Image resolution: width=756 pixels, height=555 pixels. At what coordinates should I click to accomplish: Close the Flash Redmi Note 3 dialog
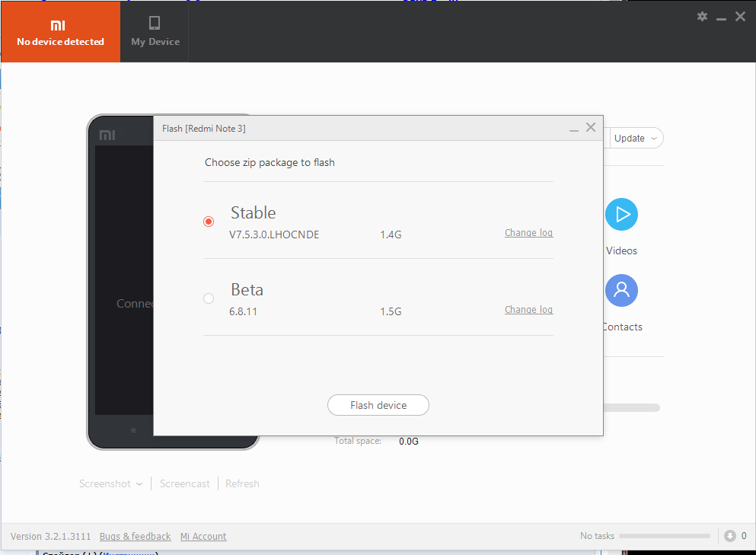[591, 127]
